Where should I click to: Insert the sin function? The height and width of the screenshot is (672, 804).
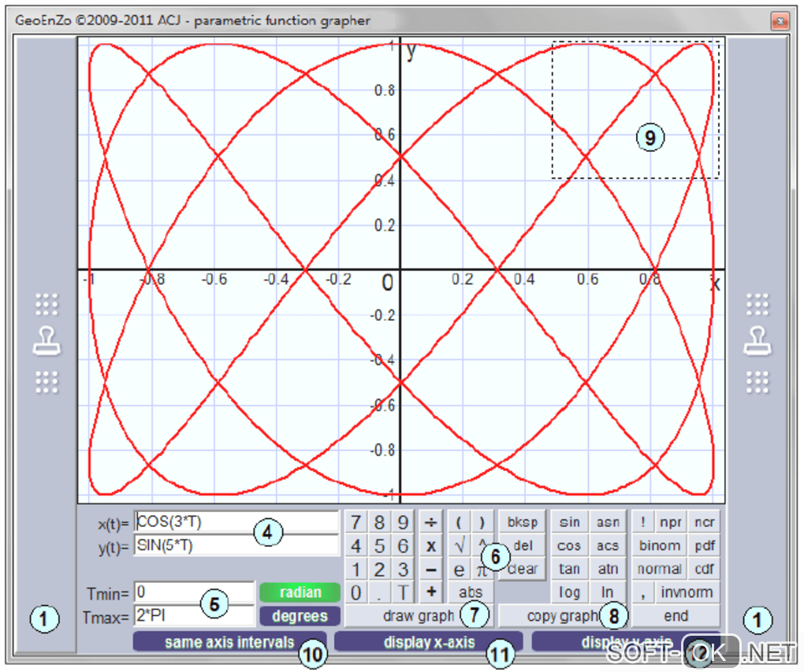click(570, 522)
